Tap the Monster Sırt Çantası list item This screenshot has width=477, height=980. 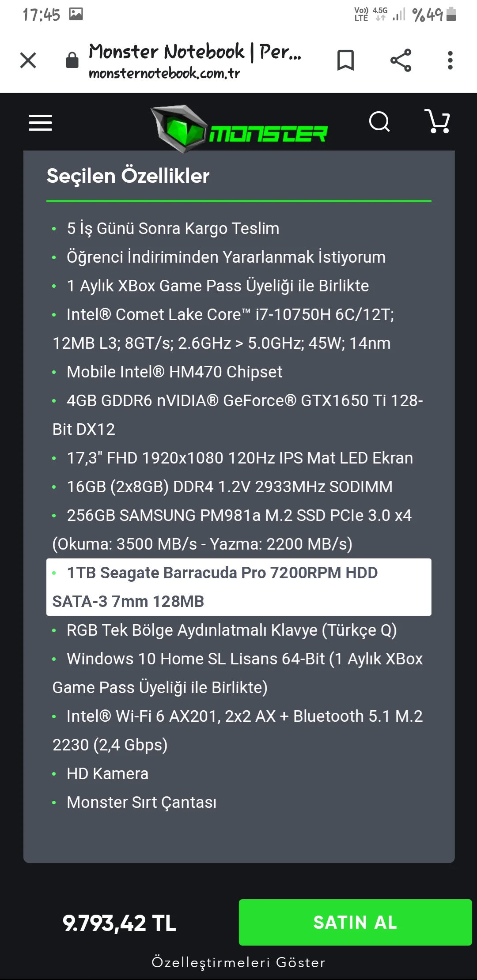[x=141, y=802]
